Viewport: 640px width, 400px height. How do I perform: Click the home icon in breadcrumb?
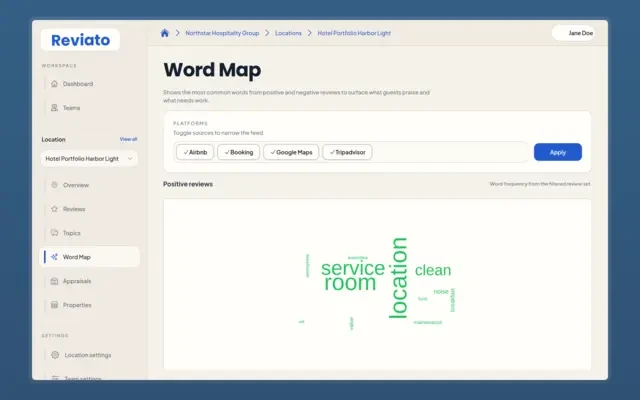164,33
